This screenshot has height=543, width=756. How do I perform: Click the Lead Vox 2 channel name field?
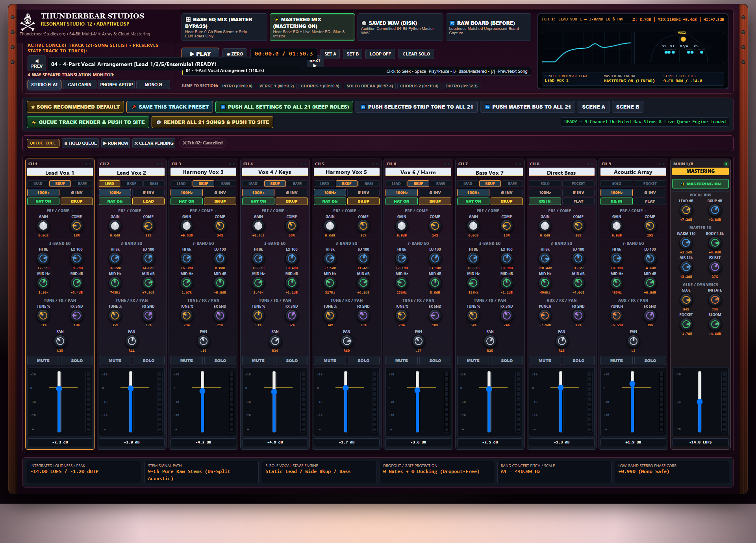coord(132,172)
